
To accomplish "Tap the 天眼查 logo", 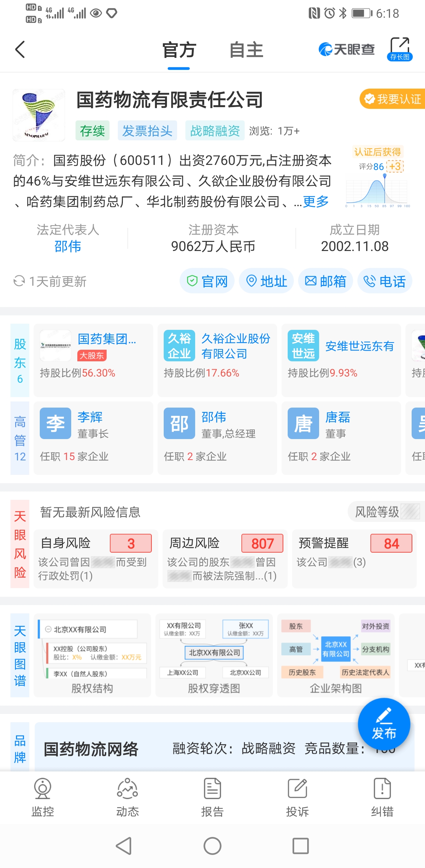I will [x=346, y=49].
